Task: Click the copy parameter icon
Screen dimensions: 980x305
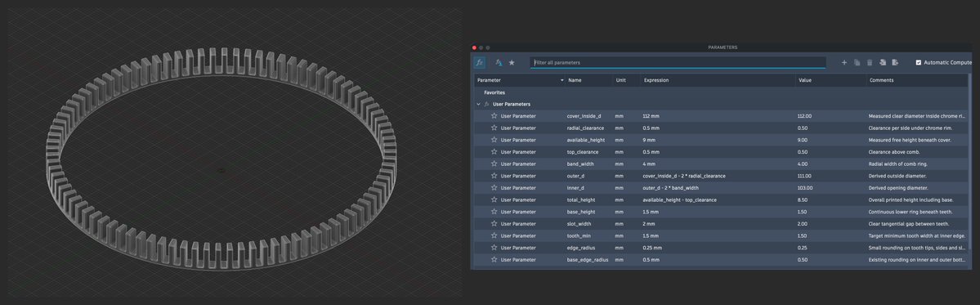Action: tap(857, 62)
